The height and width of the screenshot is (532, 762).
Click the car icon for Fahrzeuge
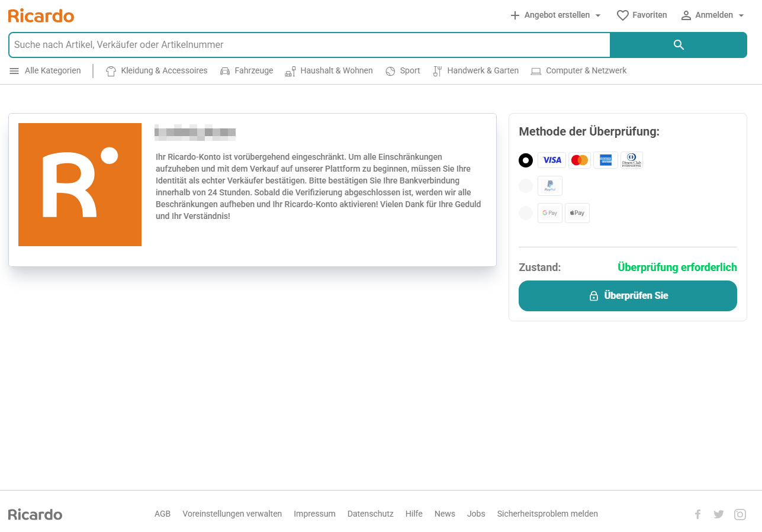click(x=225, y=71)
